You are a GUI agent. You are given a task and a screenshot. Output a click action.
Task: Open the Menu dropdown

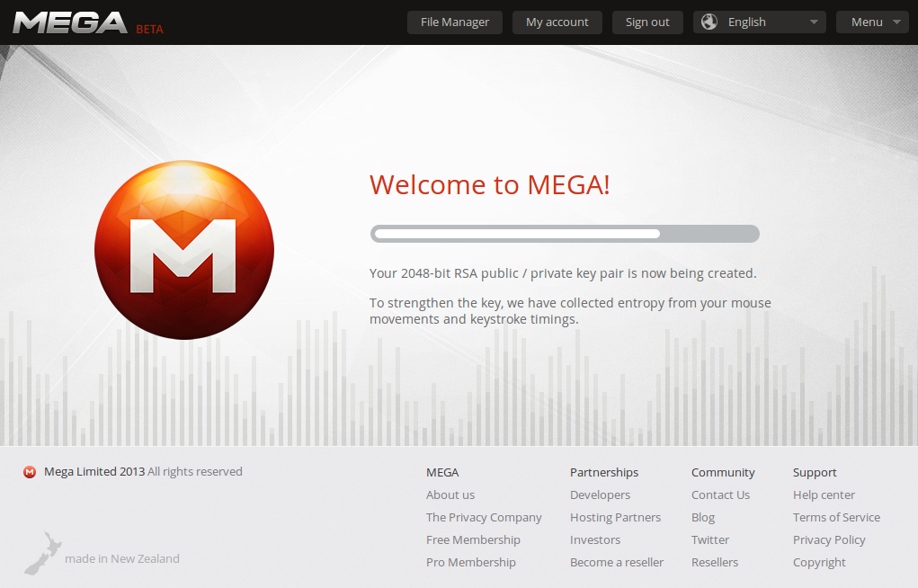[872, 22]
